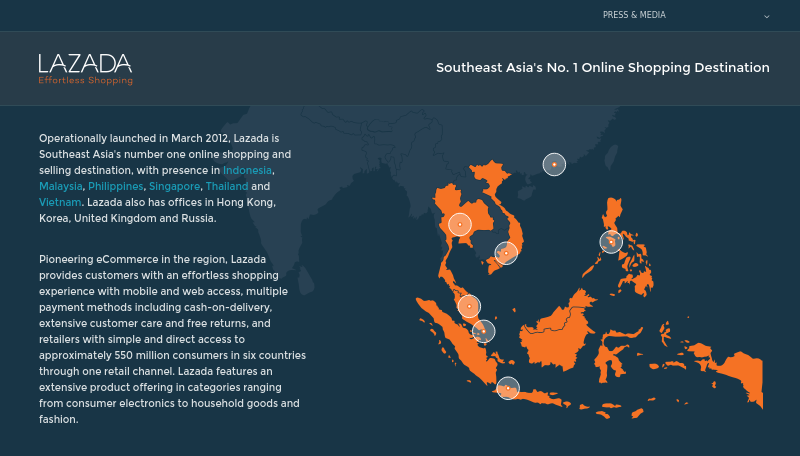Click the paragraph starting 'Pioneering eCommerce in the region'
The width and height of the screenshot is (800, 456).
click(x=172, y=339)
